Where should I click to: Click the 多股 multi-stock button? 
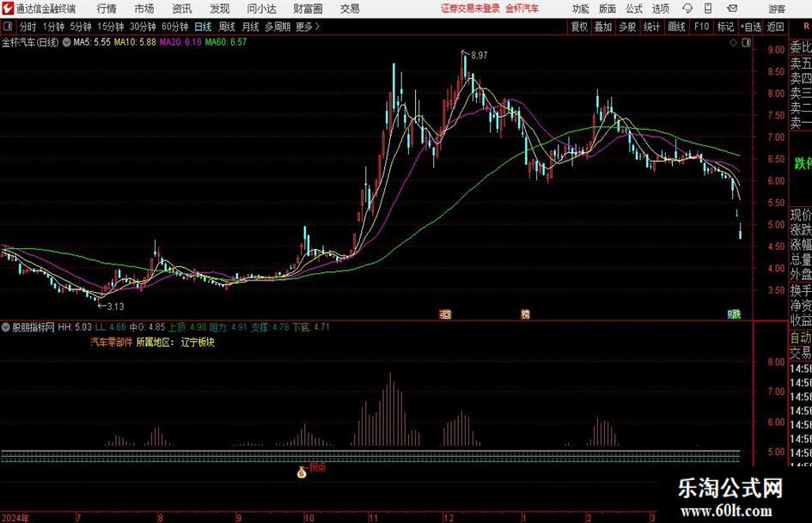pyautogui.click(x=627, y=27)
